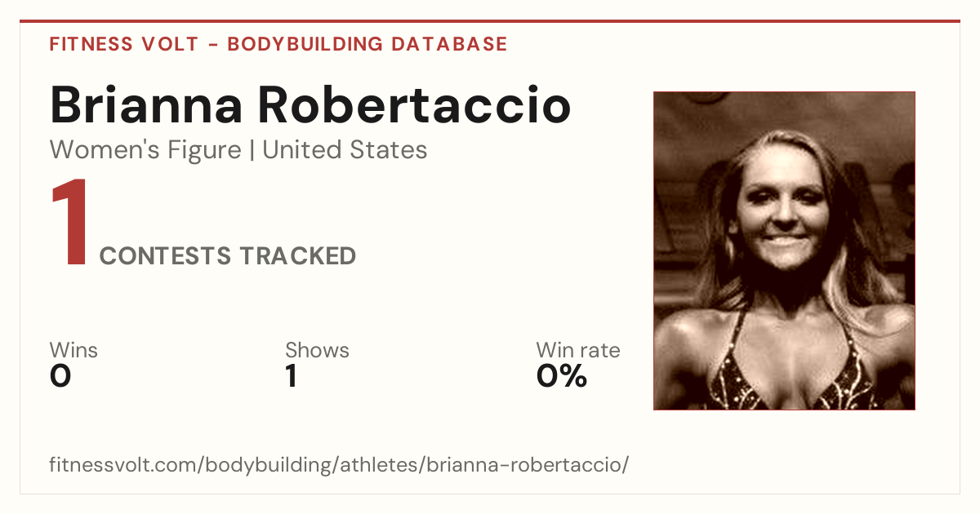Click the United States country text
Image resolution: width=980 pixels, height=514 pixels.
345,150
